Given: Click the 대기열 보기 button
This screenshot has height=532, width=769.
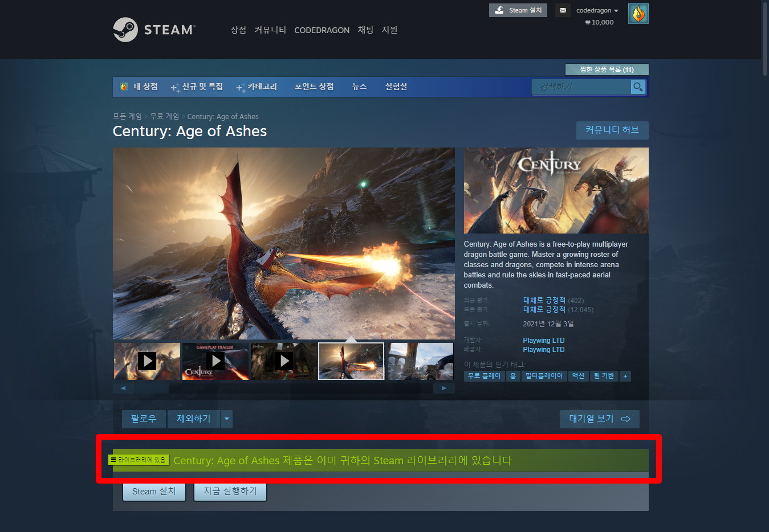Looking at the screenshot, I should pos(600,419).
